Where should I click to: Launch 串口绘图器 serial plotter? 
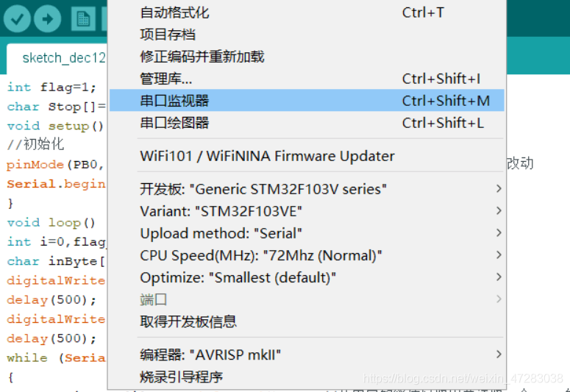point(307,123)
